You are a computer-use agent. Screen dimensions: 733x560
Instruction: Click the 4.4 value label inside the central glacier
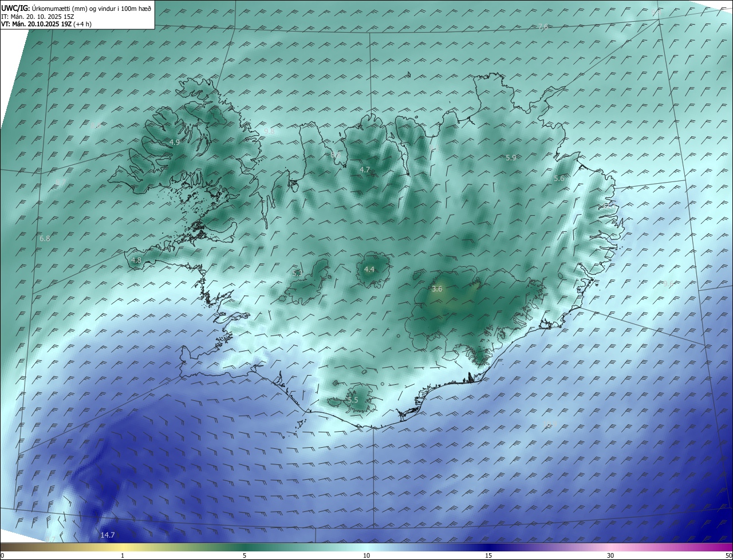tap(369, 269)
